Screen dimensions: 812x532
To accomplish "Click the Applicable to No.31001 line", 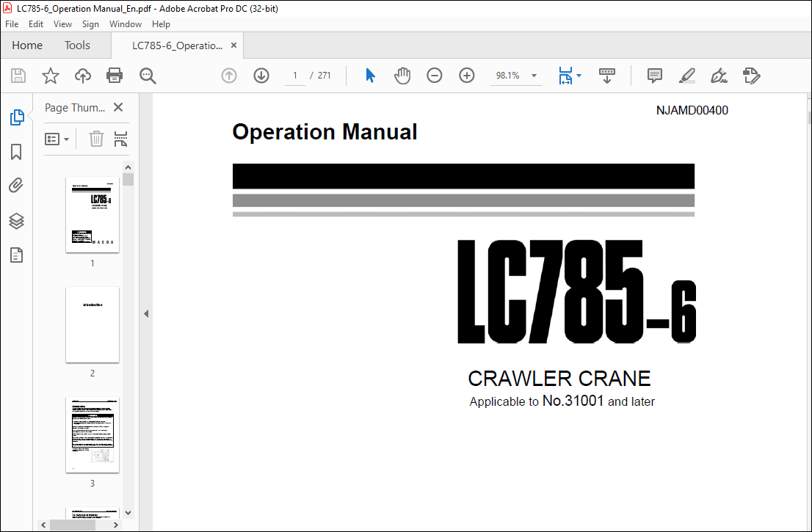I will pos(562,401).
